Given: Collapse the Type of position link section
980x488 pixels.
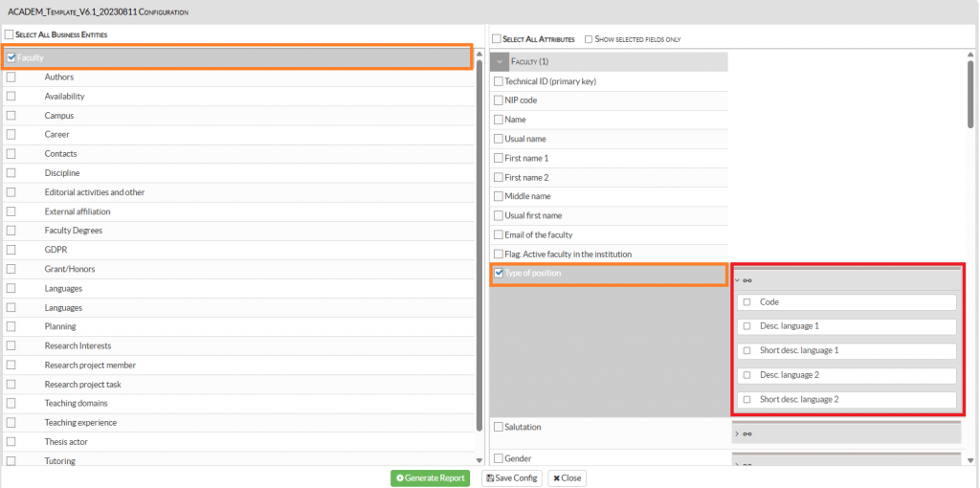Looking at the screenshot, I should coord(737,280).
